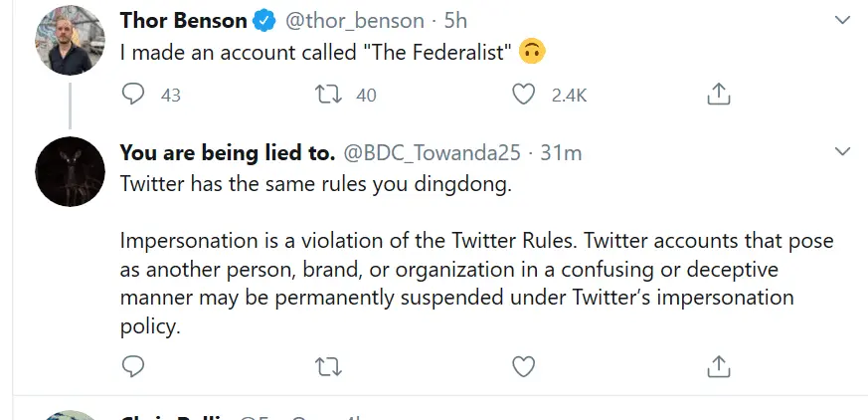Share the BDC_Towanda25 tweet
This screenshot has width=868, height=420.
click(x=718, y=367)
